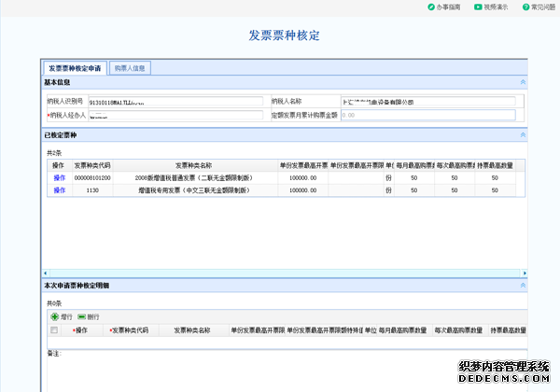
Task: Click the 删行 delete row icon
Action: pyautogui.click(x=82, y=317)
